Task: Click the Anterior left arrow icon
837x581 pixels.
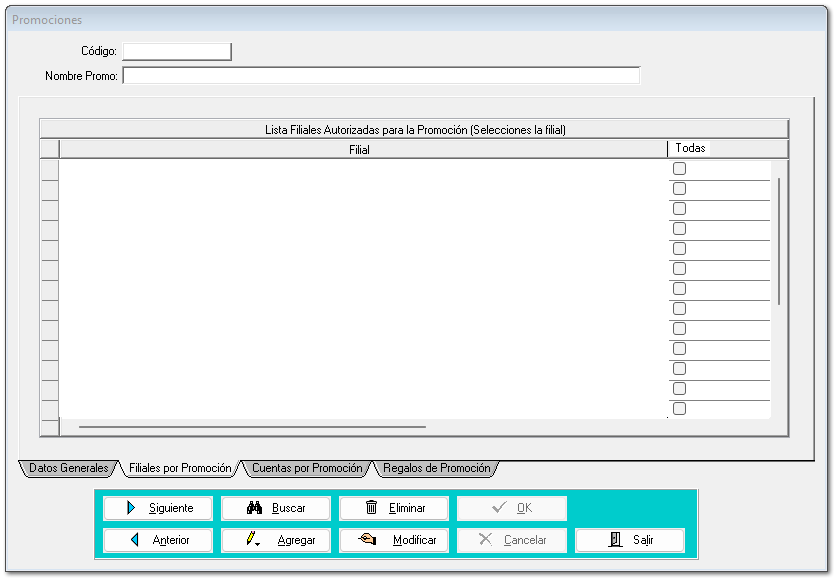Action: 134,540
